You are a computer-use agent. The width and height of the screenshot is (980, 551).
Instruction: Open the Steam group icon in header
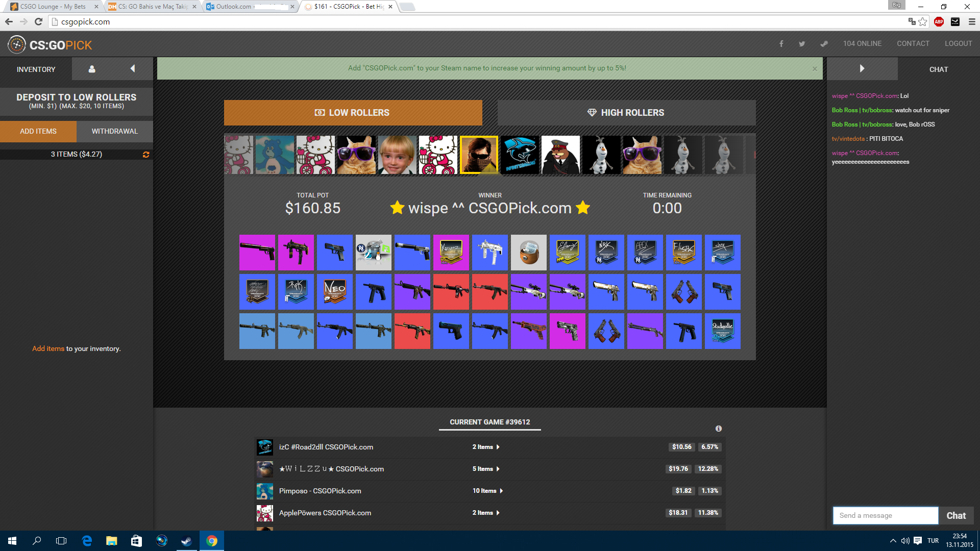tap(824, 44)
